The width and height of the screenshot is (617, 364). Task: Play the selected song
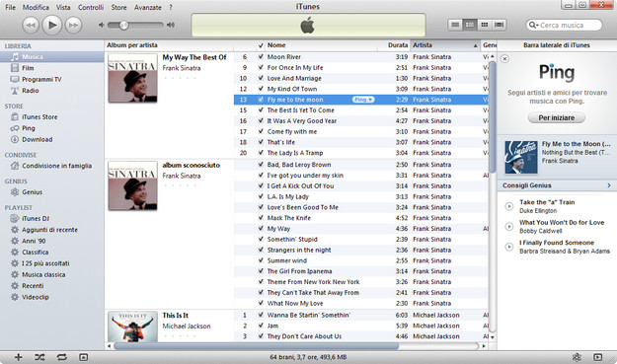pos(52,25)
